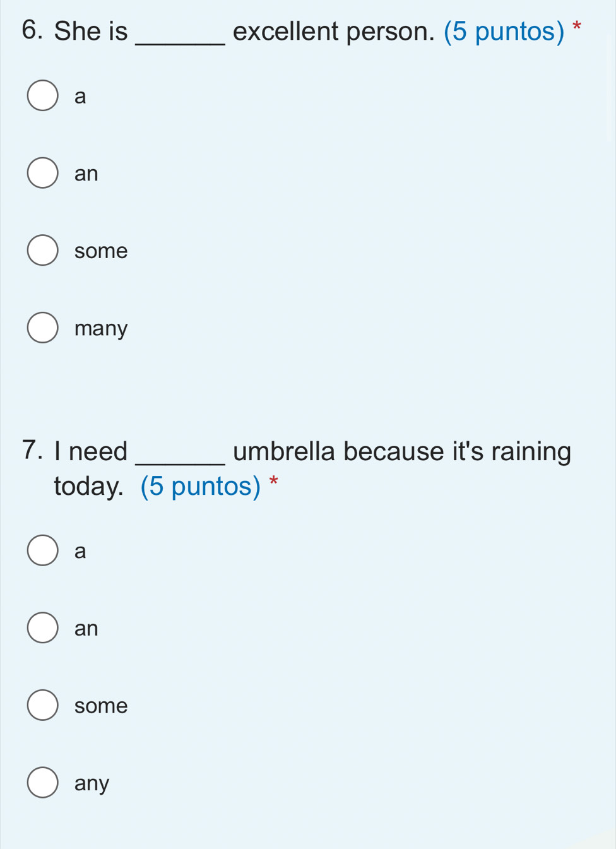This screenshot has width=616, height=849.
Task: Pick the 'any' radio button
Action: (x=42, y=783)
